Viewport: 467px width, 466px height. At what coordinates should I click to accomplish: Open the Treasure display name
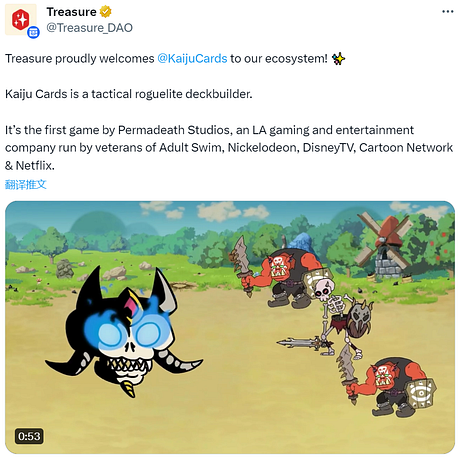click(71, 12)
